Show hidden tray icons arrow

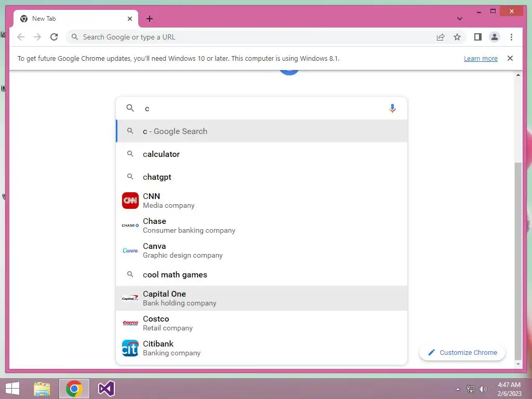click(x=458, y=389)
